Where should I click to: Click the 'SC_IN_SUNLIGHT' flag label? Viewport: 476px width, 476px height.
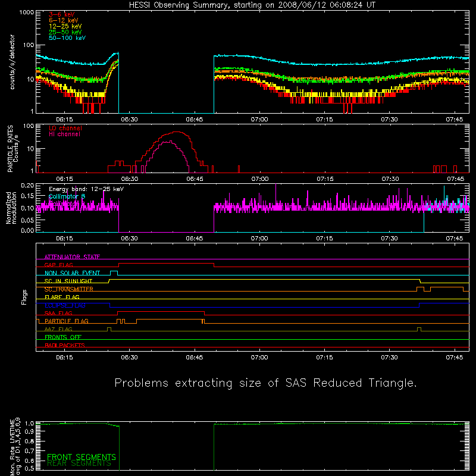click(68, 281)
